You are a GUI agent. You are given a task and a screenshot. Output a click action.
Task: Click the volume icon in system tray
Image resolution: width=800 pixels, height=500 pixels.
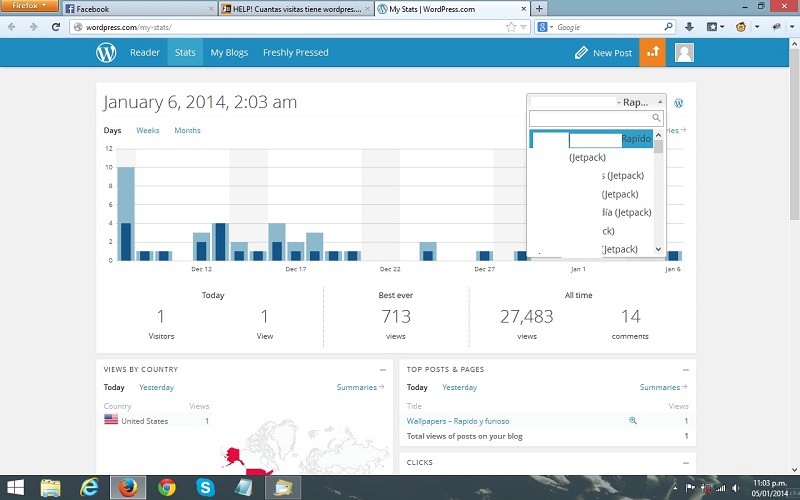736,488
